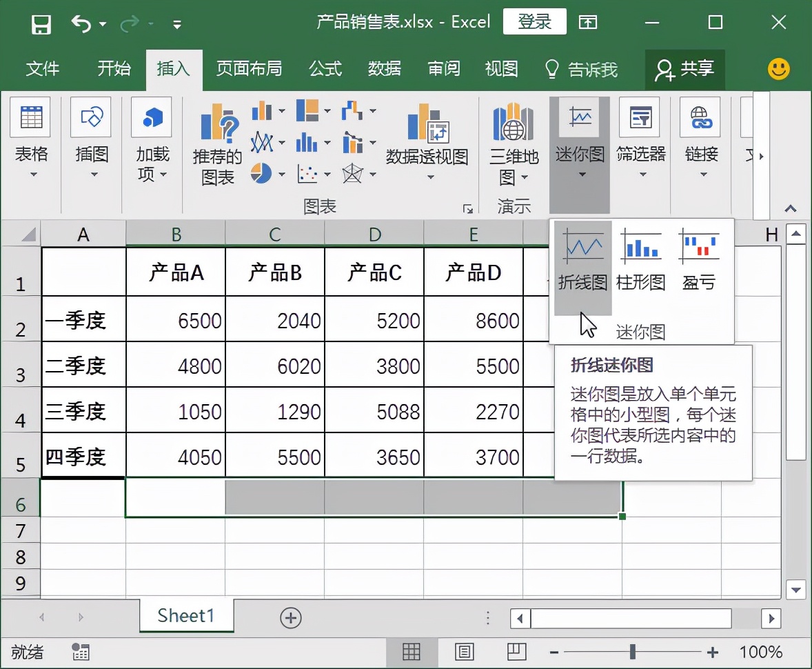Screen dimensions: 812x669
Task: Save the workbook from Quick Access Toolbar
Action: click(41, 23)
